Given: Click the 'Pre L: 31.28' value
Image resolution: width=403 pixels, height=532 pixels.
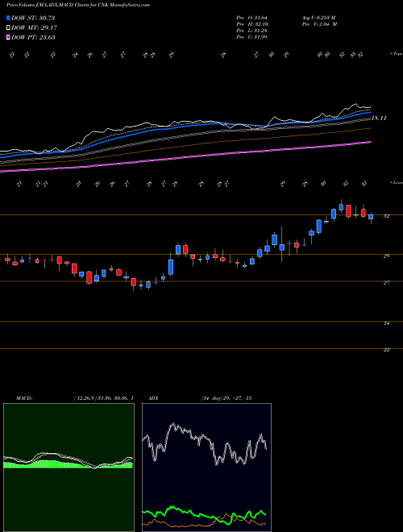Looking at the screenshot, I should point(252,31).
